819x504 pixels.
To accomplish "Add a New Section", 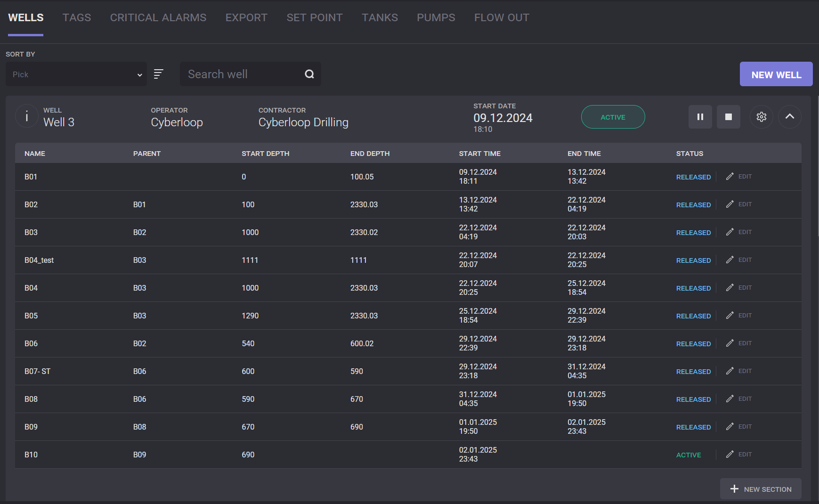I will [761, 489].
